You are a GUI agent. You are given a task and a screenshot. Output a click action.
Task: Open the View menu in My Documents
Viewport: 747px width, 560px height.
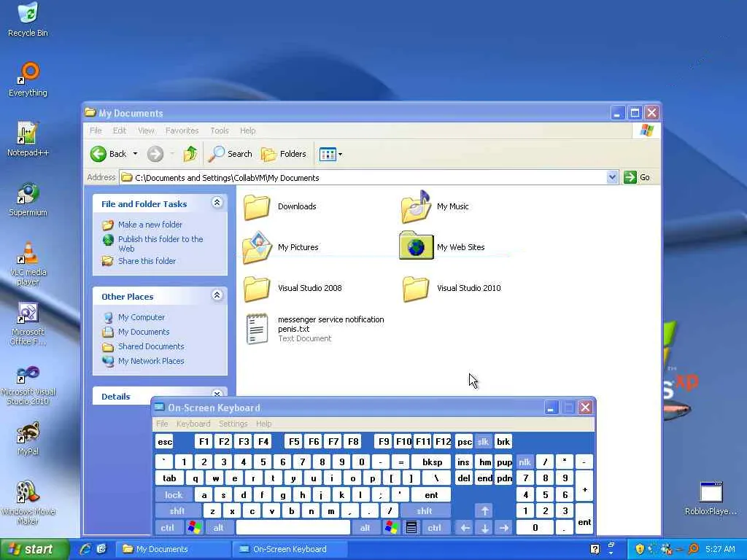(x=146, y=131)
